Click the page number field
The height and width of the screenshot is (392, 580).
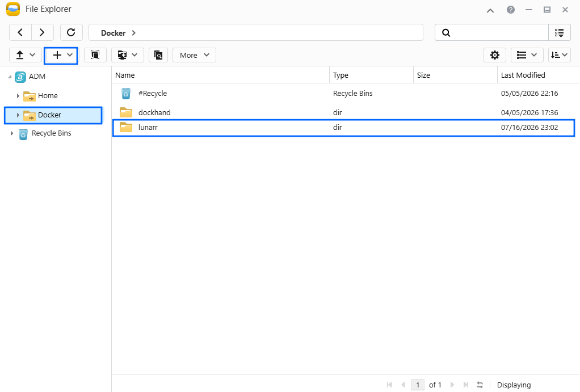click(x=418, y=385)
